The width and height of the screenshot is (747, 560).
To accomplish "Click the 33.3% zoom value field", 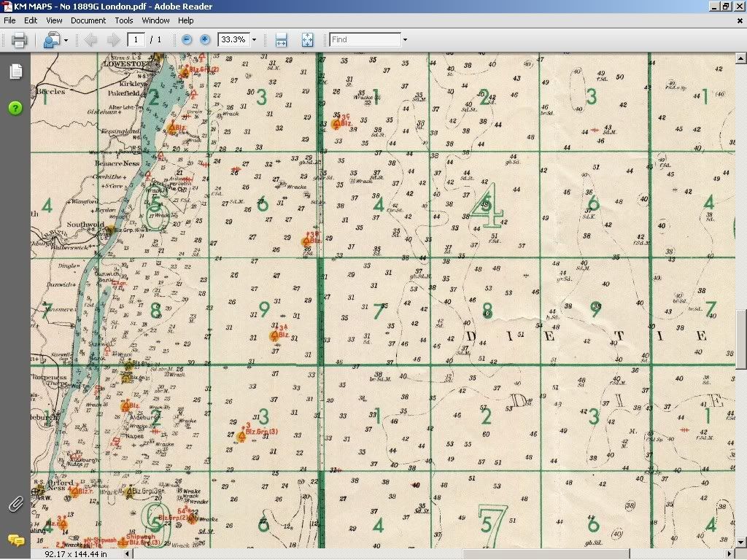I will coord(233,39).
